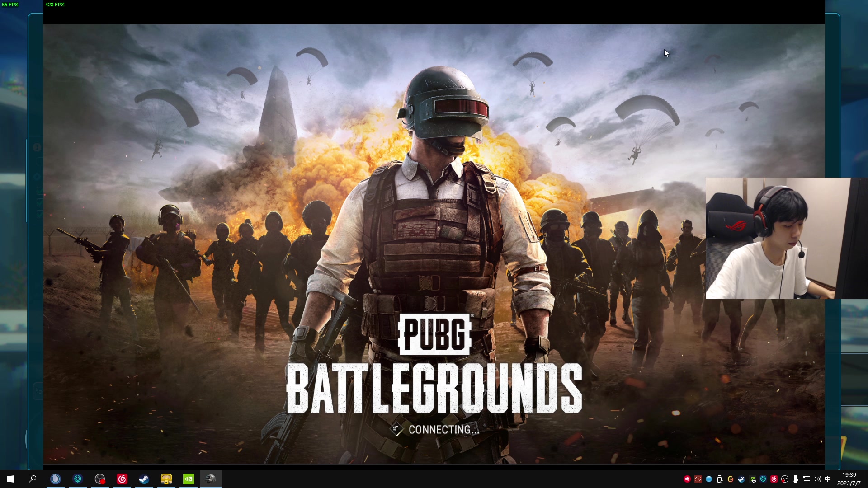
Task: Open the red square tray icon
Action: [698, 479]
